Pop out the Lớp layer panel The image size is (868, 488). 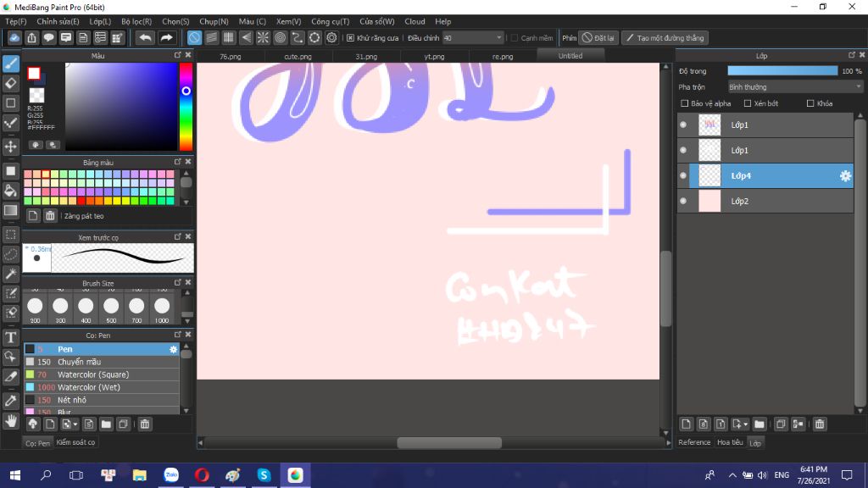852,55
